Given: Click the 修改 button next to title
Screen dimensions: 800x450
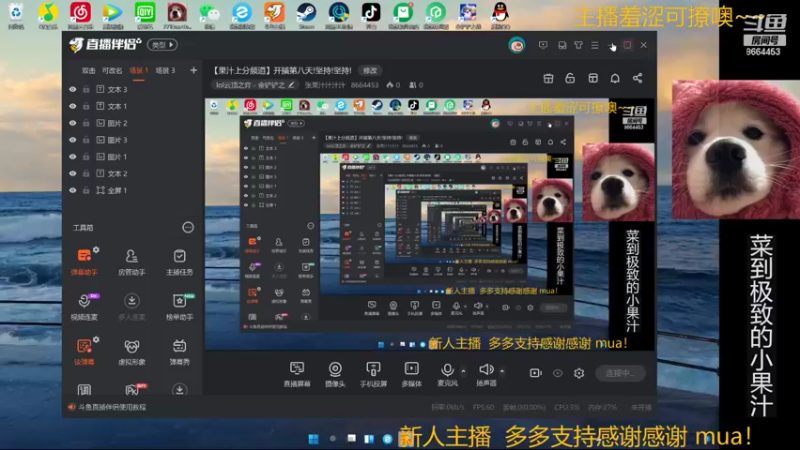Looking at the screenshot, I should coord(370,70).
